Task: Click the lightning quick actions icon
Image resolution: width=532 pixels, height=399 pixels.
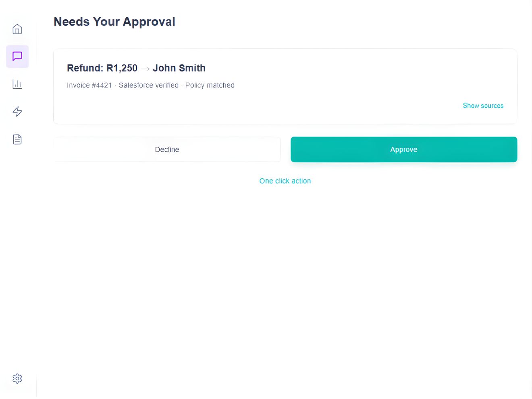Action: (x=17, y=112)
